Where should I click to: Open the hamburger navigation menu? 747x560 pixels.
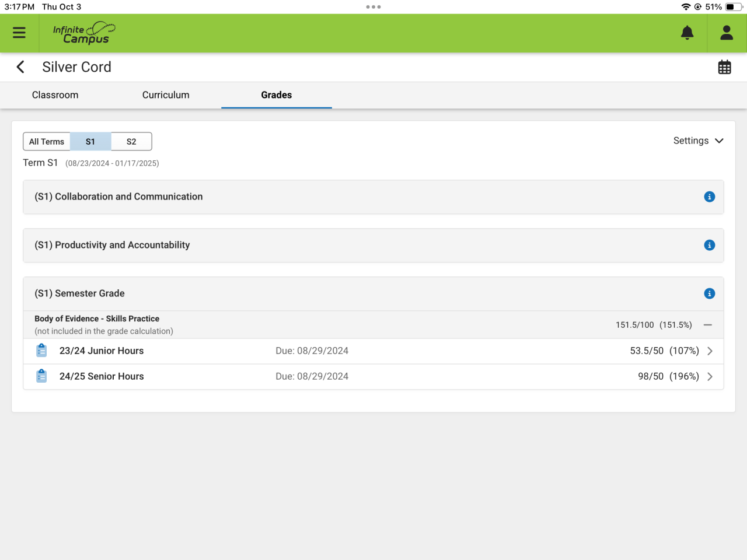click(19, 33)
